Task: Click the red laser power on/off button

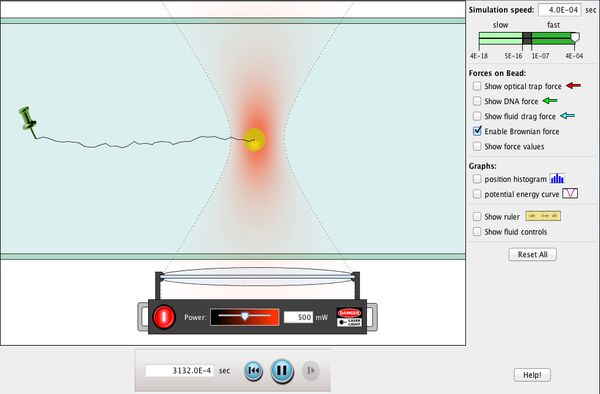Action: (x=164, y=317)
